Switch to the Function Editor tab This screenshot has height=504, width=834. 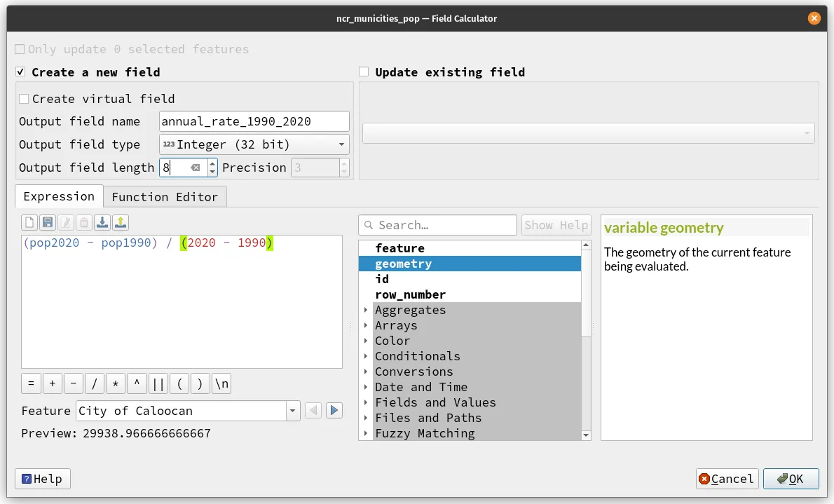click(x=165, y=197)
